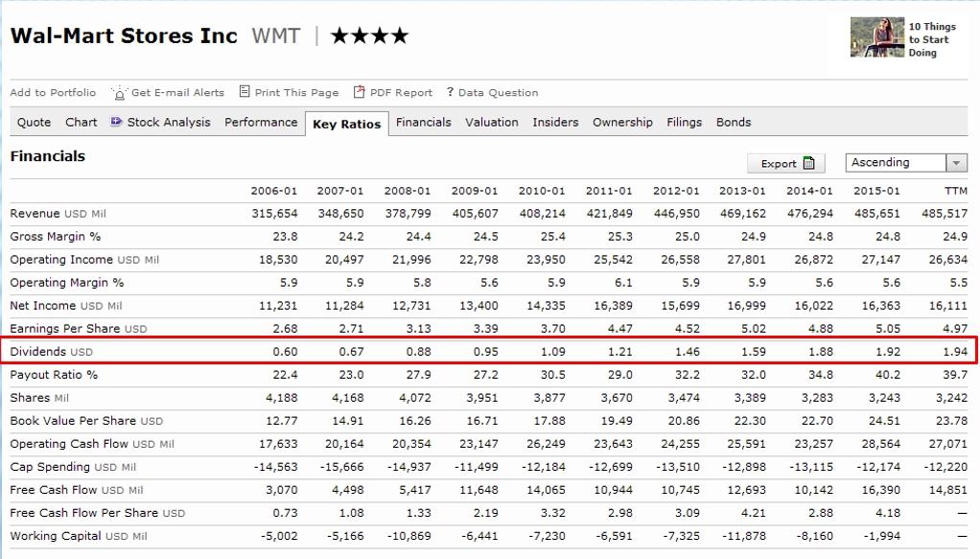Click the 2008-01 working capital value -10,869
The height and width of the screenshot is (559, 980).
coord(408,537)
